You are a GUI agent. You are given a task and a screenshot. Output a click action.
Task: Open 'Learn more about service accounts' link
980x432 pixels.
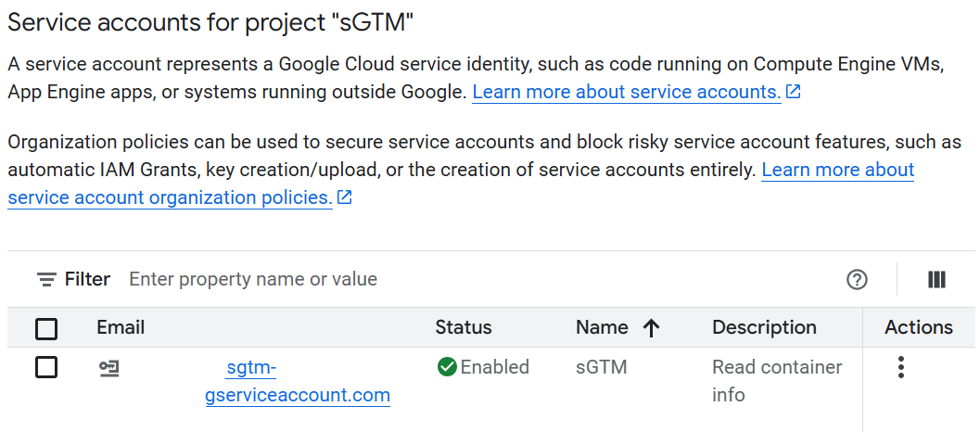[626, 92]
